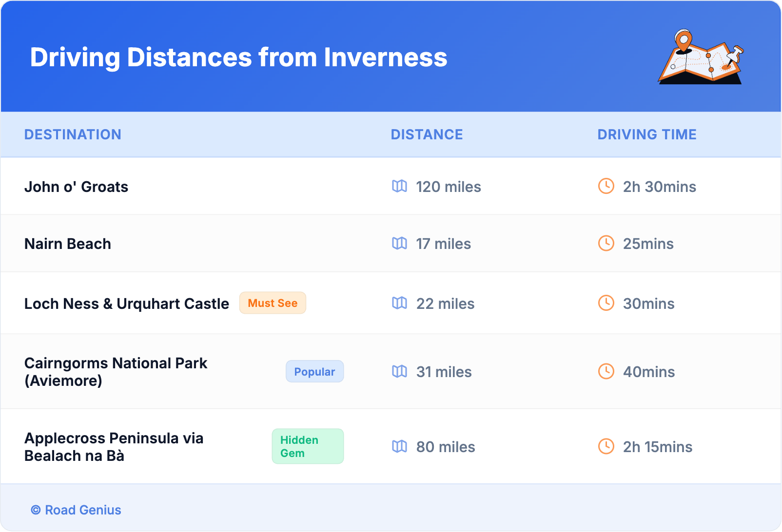Click the Destination column header

[x=73, y=134]
